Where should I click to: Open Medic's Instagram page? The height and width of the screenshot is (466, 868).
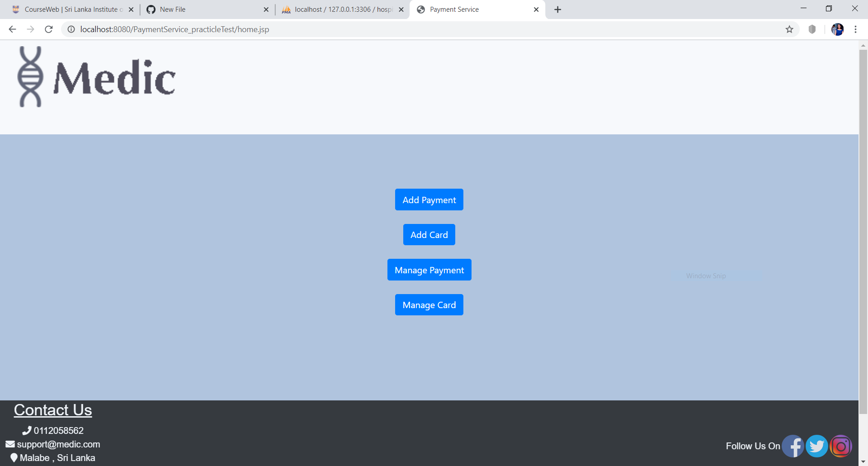tap(841, 446)
